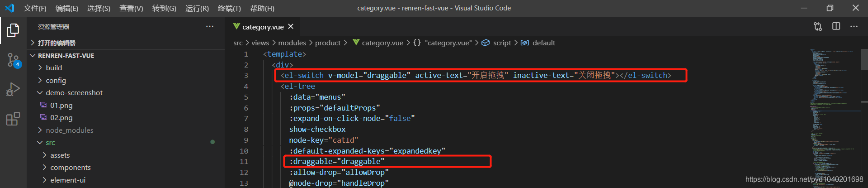Click category.vue file in breadcrumb
This screenshot has height=188, width=868.
(x=382, y=43)
